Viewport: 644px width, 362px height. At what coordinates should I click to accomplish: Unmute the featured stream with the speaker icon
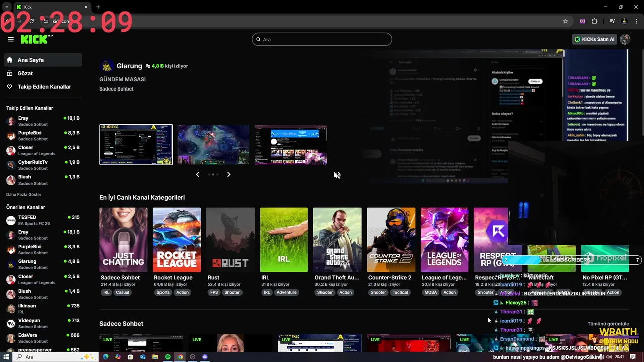tap(337, 175)
